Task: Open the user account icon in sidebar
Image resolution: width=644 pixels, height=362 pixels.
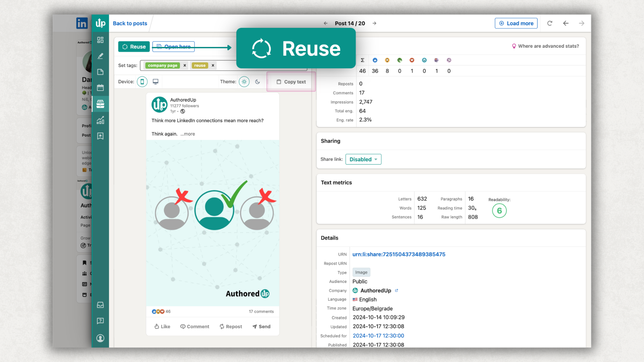Action: 100,338
